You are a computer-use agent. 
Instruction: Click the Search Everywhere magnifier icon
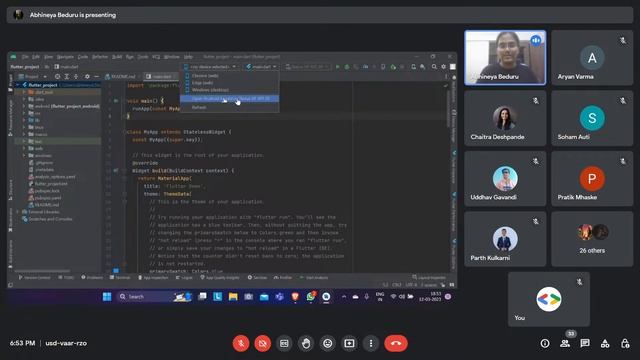click(x=434, y=67)
